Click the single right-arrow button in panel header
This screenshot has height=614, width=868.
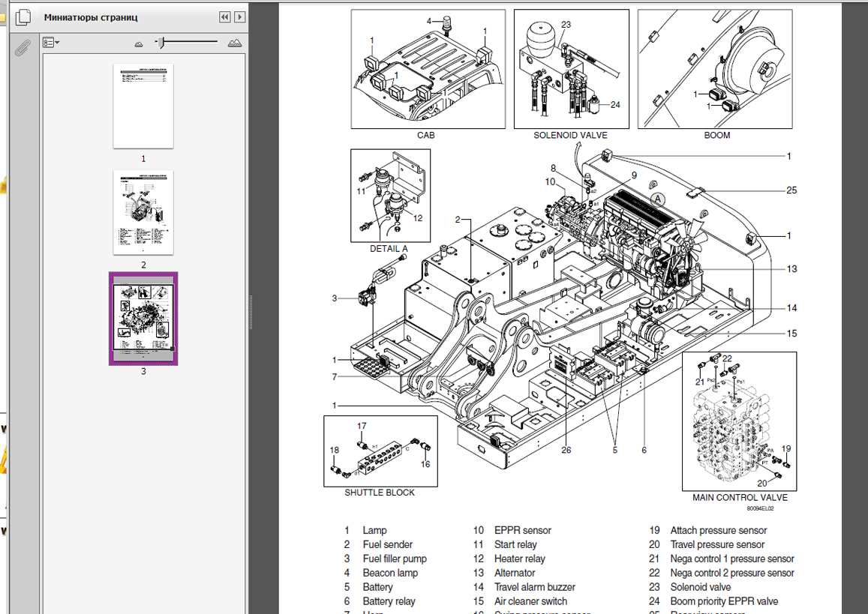(x=239, y=16)
